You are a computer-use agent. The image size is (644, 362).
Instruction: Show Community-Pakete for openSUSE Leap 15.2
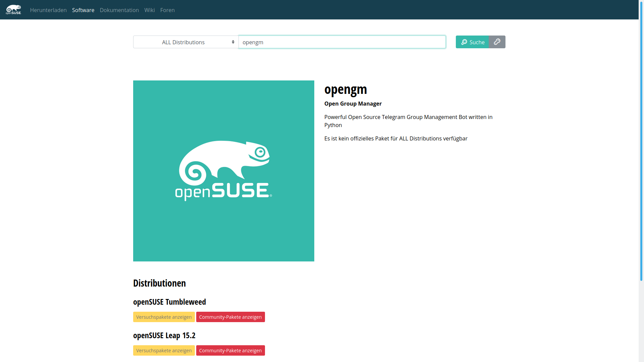pyautogui.click(x=230, y=351)
